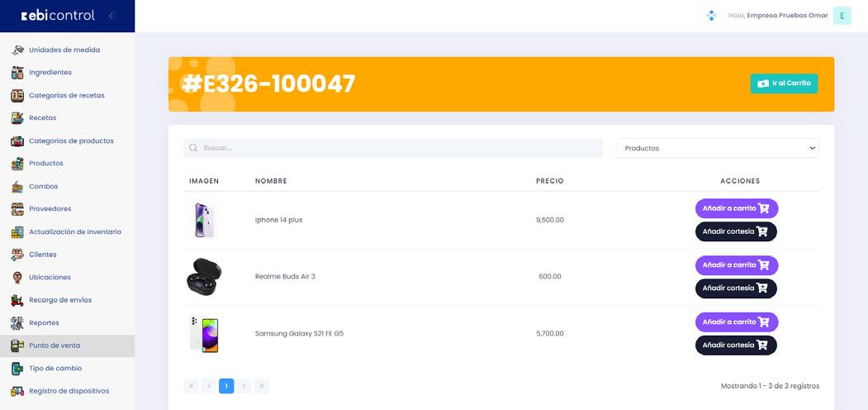Go to the first page of results

pyautogui.click(x=191, y=386)
